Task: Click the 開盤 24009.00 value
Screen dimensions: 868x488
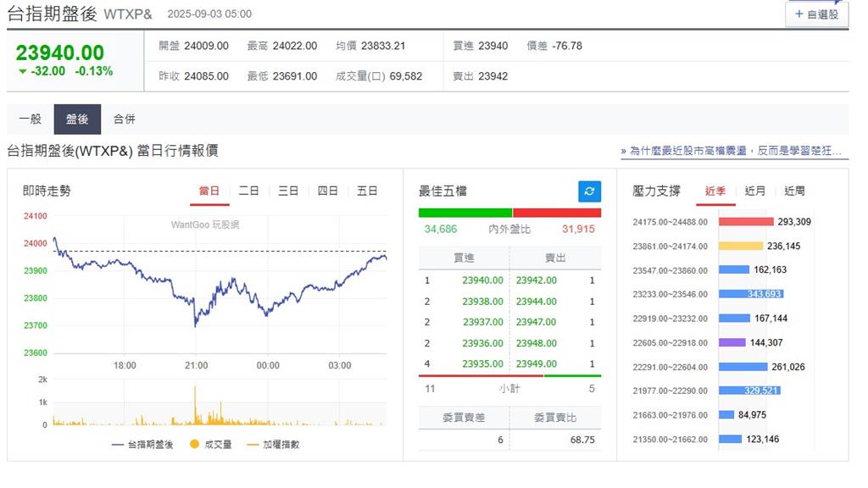Action: [206, 46]
